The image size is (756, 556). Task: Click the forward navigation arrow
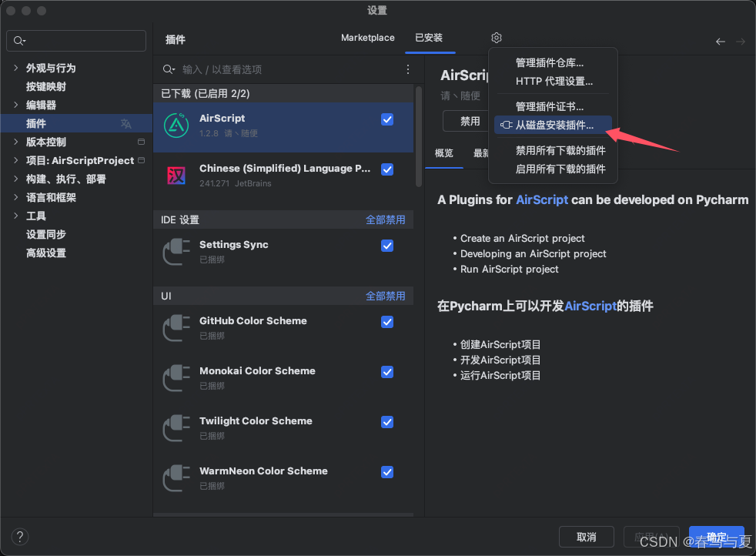pos(740,42)
